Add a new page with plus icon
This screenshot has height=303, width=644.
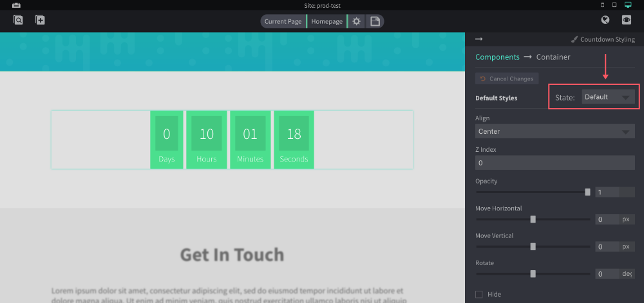pos(40,20)
